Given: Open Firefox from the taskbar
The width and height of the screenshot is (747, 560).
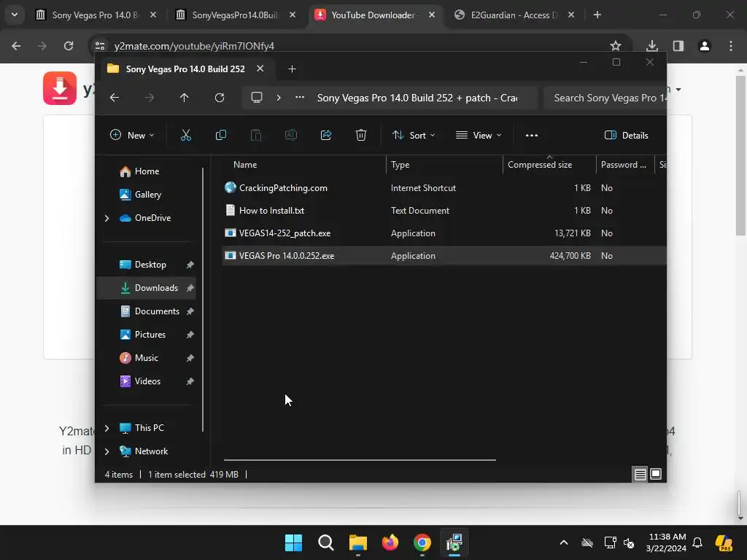Looking at the screenshot, I should [390, 542].
